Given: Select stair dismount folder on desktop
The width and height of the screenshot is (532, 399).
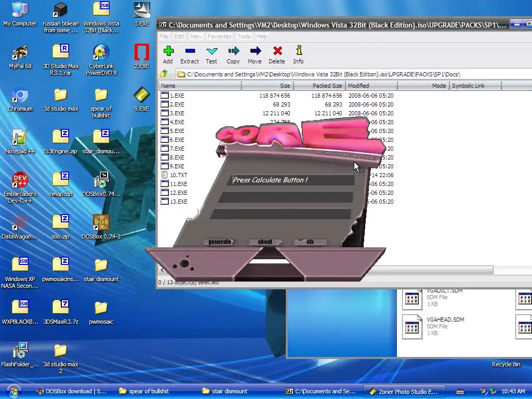Looking at the screenshot, I should point(101,270).
